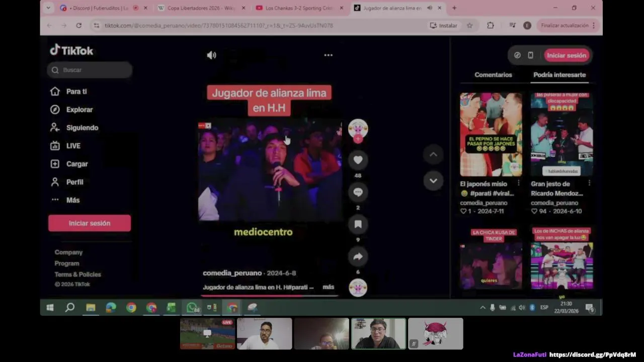Image resolution: width=644 pixels, height=362 pixels.
Task: Open File Explorer from the taskbar
Action: pos(91,308)
